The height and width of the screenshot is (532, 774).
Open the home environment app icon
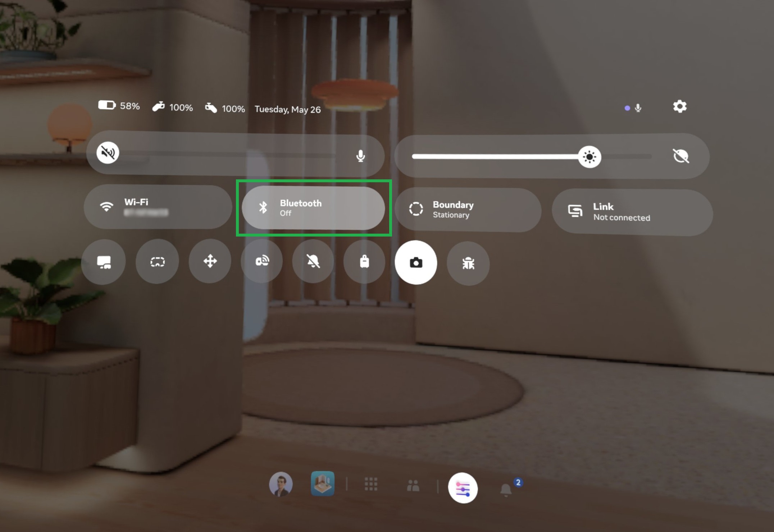pos(323,483)
